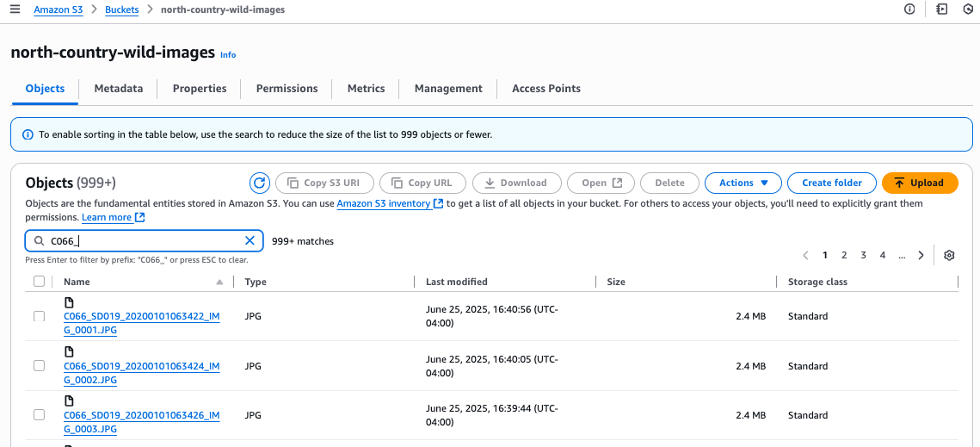980x447 pixels.
Task: Click 'June 25, 2025, 16:40:05' timestamp cell
Action: pos(492,366)
